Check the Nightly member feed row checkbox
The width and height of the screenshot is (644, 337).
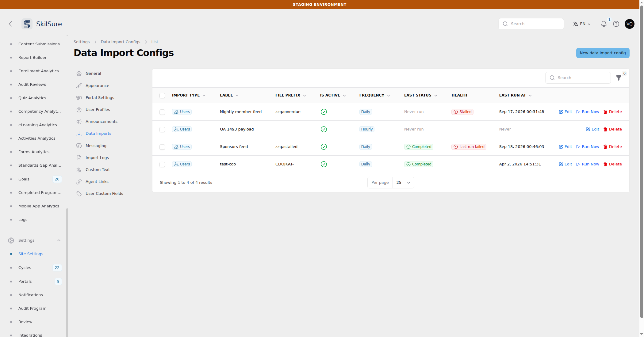[x=162, y=112]
